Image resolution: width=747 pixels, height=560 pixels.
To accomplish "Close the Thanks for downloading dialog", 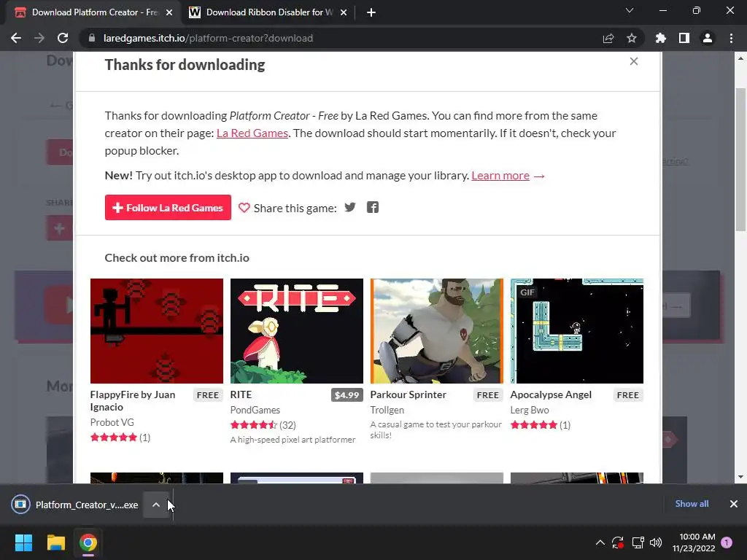I will (x=634, y=61).
